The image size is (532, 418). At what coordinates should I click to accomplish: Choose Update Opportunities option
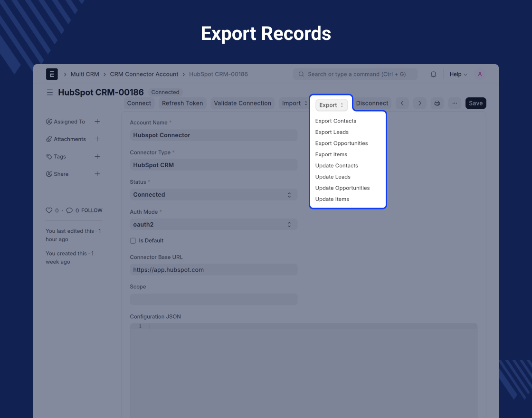point(342,188)
